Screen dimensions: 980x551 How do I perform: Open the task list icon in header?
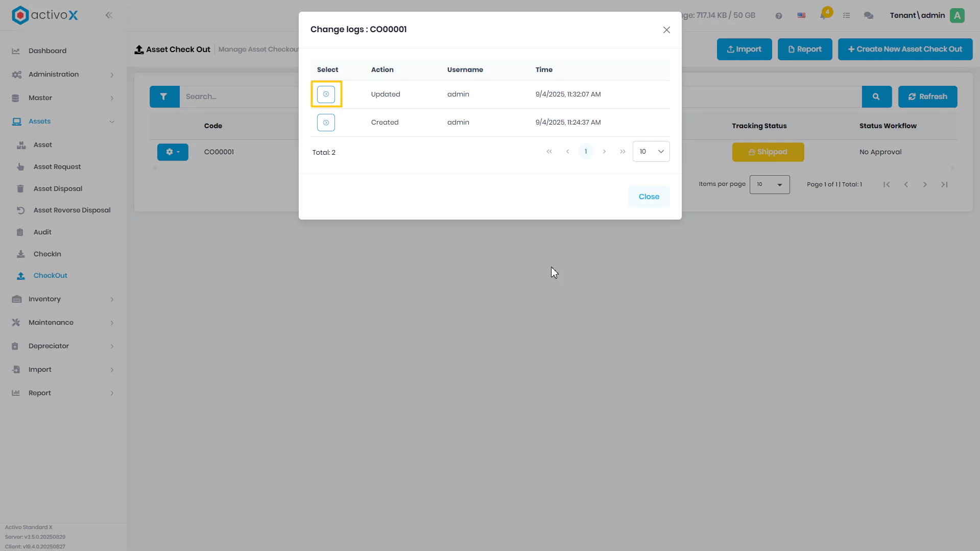click(846, 16)
